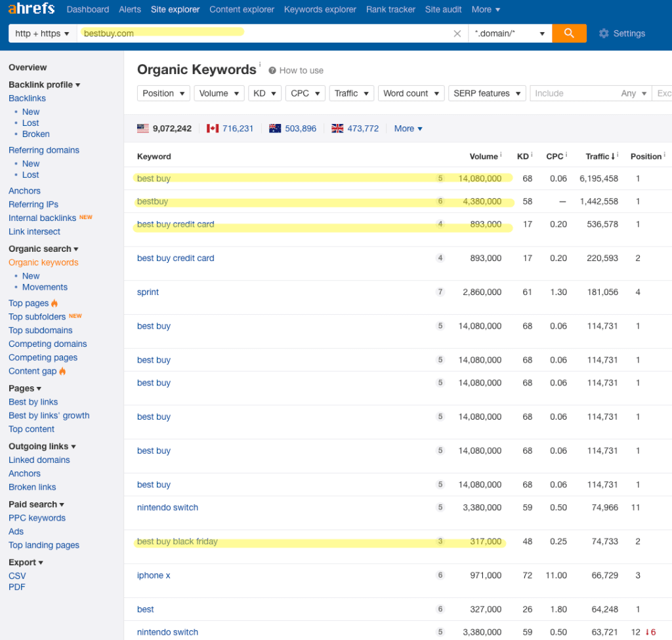Click the SERP features badge 7 for sprint
This screenshot has height=640, width=672.
click(440, 292)
